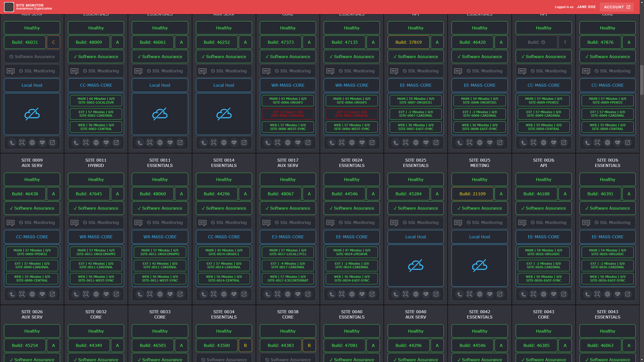Click the globe icon on the SITE 0043 CORE card
This screenshot has height=362, width=644.
544,361
